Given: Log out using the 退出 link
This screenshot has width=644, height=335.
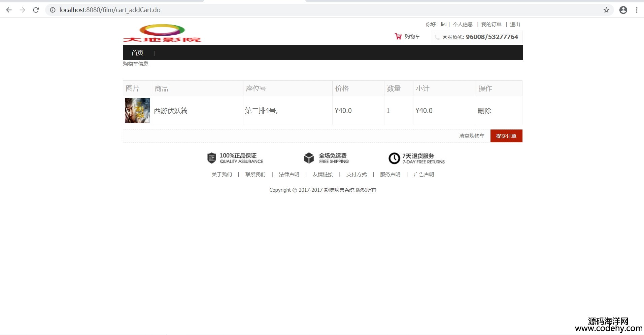Looking at the screenshot, I should point(515,25).
